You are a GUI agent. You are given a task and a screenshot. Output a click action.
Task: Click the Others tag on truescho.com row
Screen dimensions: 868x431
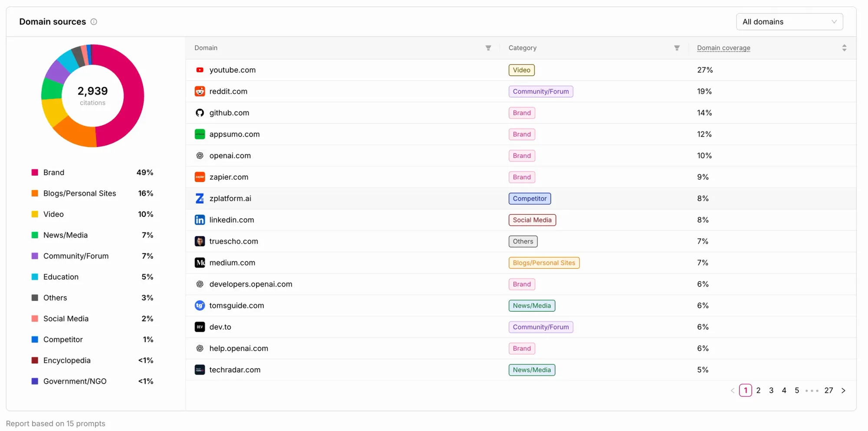point(523,242)
